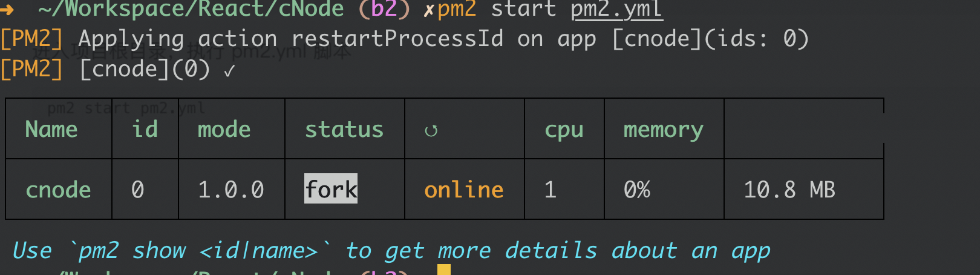Select the 'cpu' column header
980x275 pixels.
click(x=564, y=130)
